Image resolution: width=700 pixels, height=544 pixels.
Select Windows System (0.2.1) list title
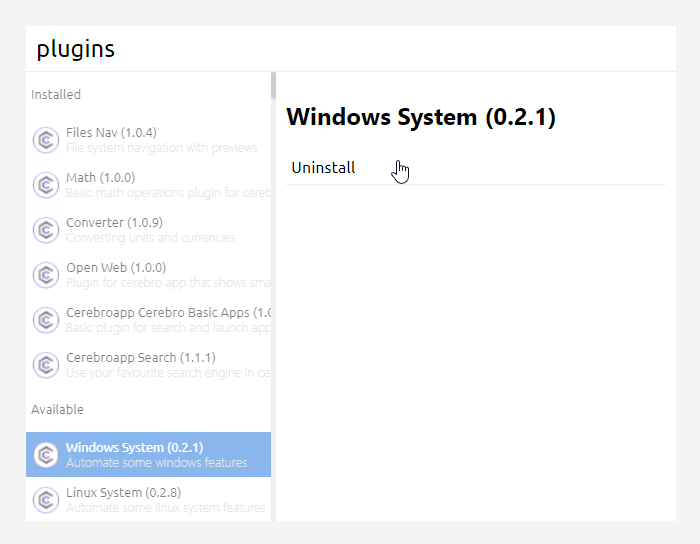134,448
